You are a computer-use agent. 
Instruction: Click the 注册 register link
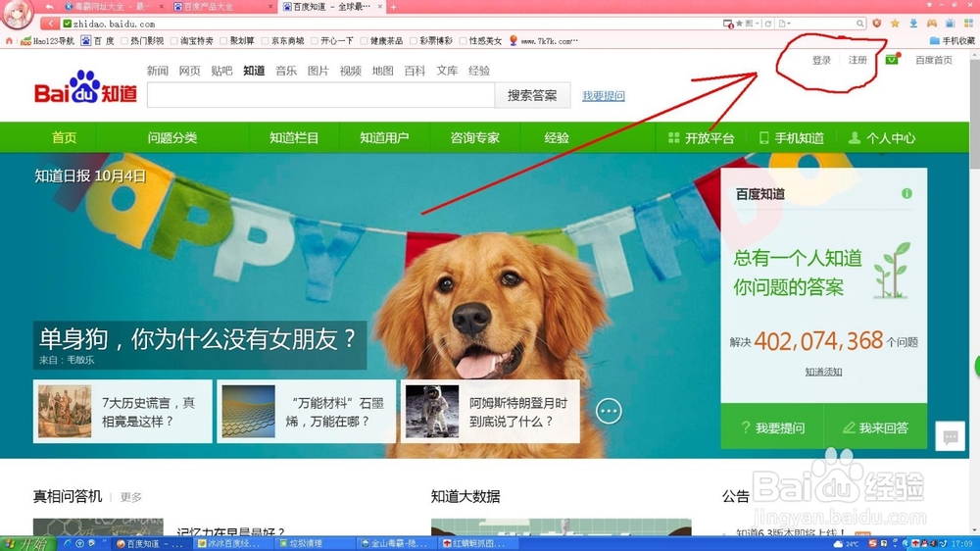point(857,60)
